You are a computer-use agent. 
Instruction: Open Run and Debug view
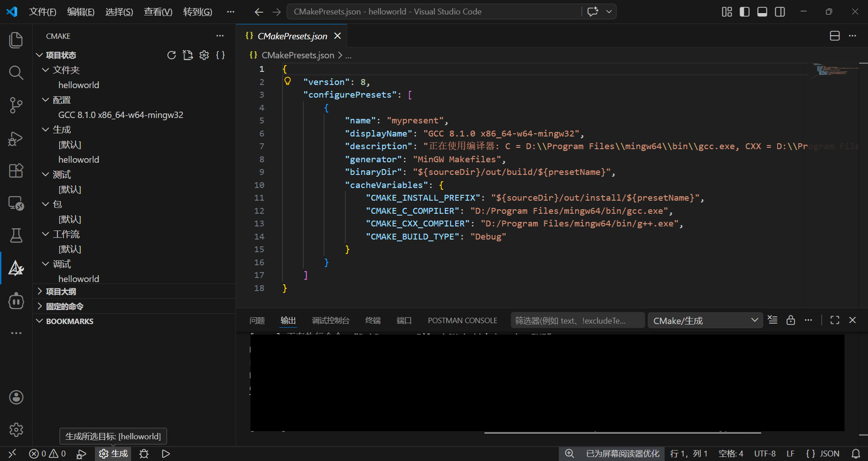point(16,138)
